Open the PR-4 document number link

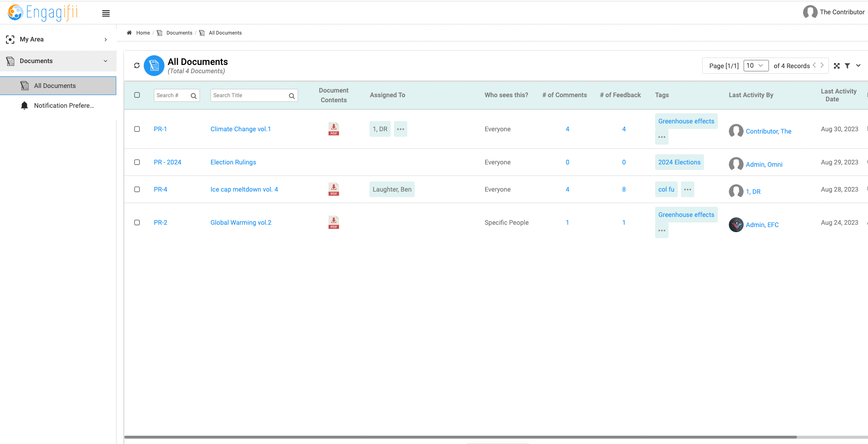[160, 189]
